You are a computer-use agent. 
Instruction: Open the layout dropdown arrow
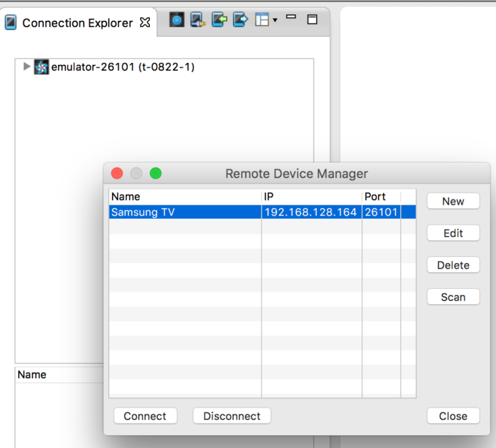[x=275, y=20]
